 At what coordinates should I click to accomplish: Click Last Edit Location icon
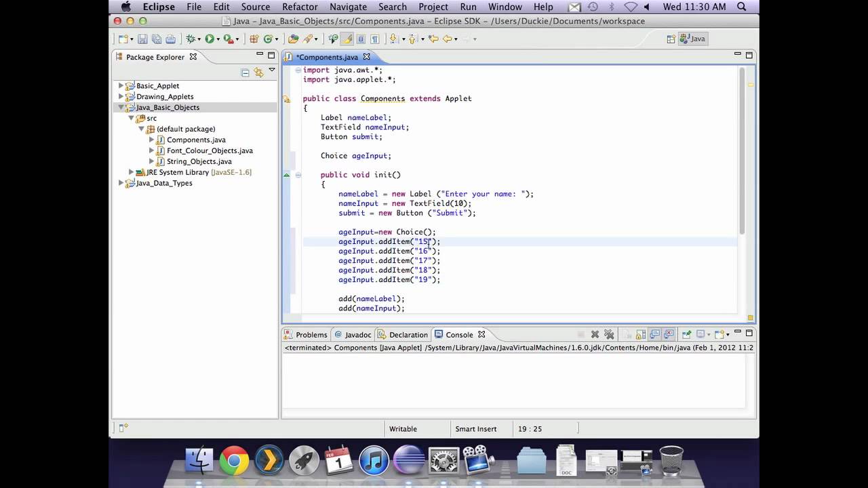tap(433, 39)
